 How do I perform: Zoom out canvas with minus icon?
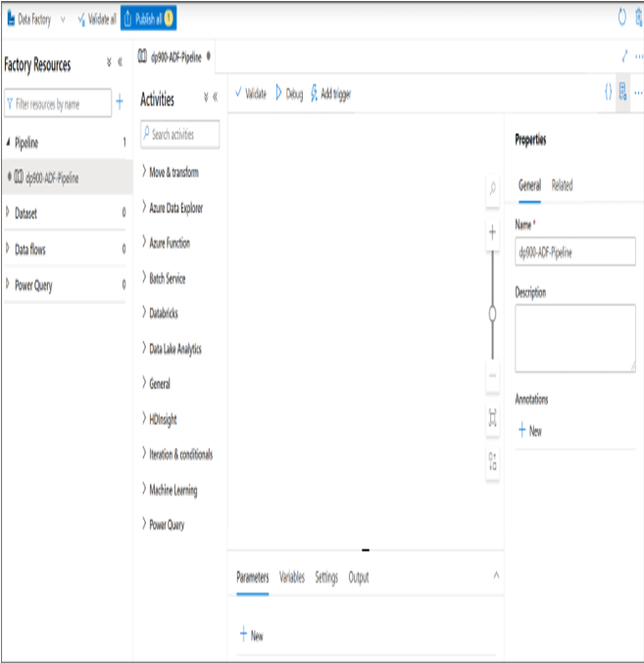(492, 375)
